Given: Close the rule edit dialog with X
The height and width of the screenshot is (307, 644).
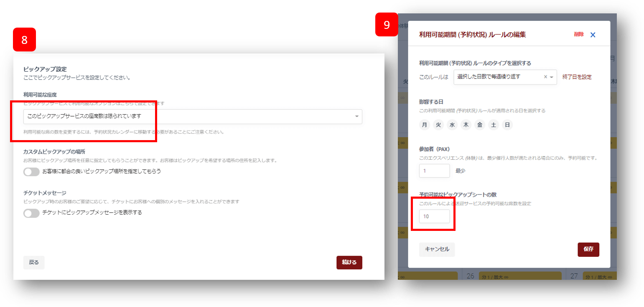Looking at the screenshot, I should coord(593,35).
